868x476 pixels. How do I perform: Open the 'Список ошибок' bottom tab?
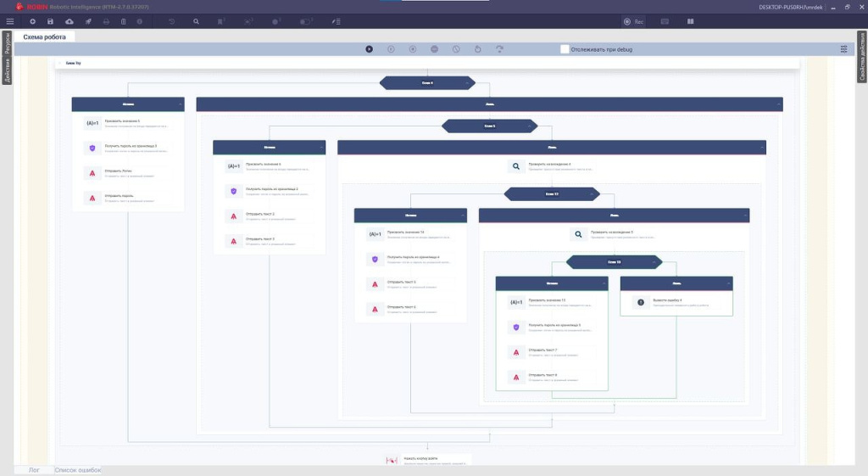click(x=77, y=470)
